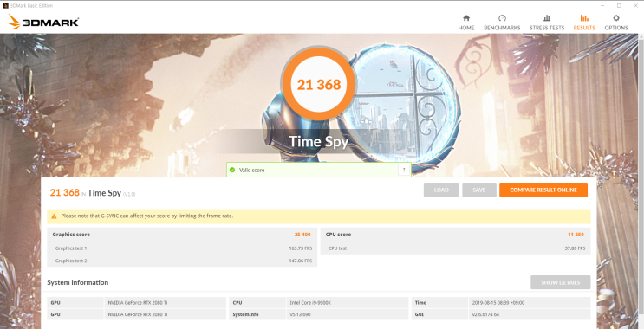Open the Benchmarks gauge icon
Screen dimensions: 644x329
coord(502,18)
